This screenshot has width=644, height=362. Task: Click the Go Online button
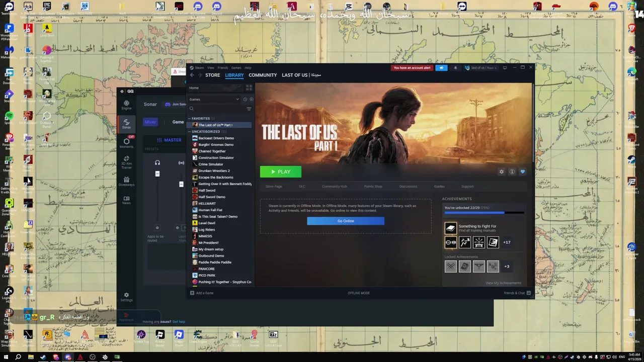[x=346, y=221]
